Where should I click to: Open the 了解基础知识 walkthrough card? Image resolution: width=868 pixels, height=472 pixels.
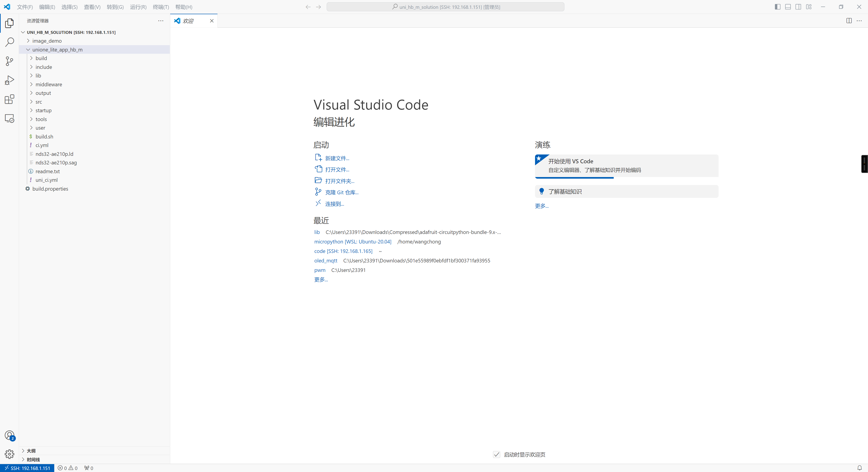pyautogui.click(x=627, y=191)
